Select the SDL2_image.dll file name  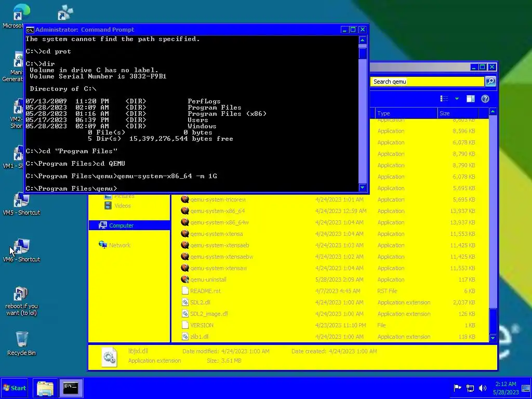tap(209, 314)
